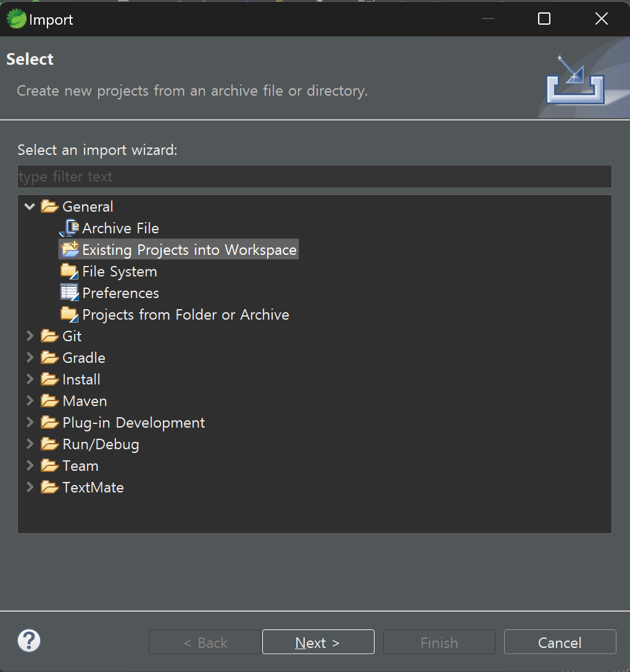Click the File System folder icon

click(69, 272)
